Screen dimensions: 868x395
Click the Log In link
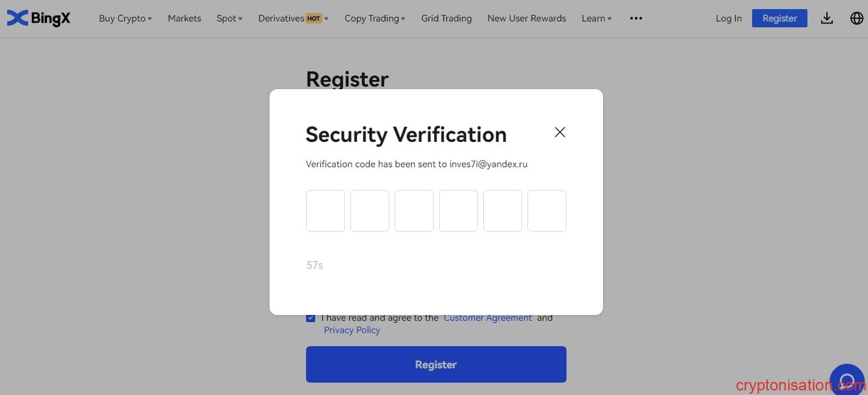[x=729, y=18]
